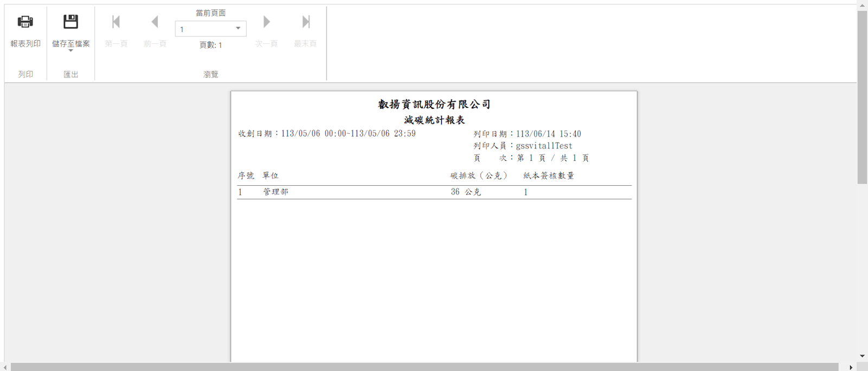The image size is (868, 371).
Task: Click the vertical scrollbar thumb
Action: click(862, 97)
